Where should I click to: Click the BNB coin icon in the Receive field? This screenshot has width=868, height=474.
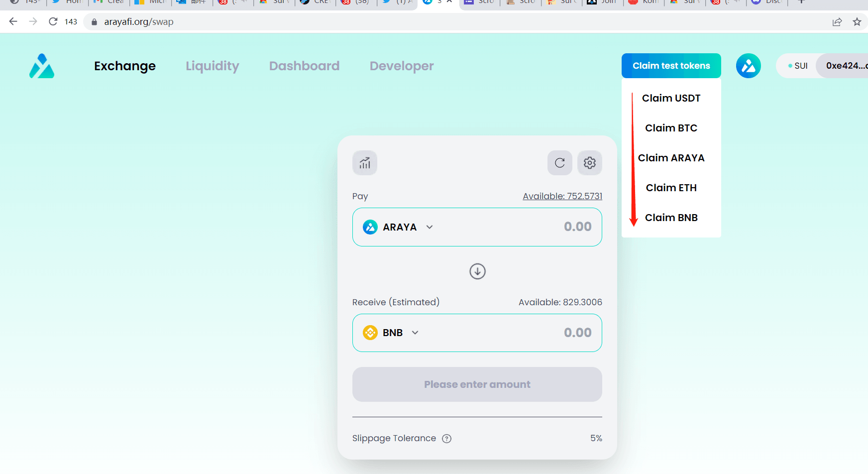click(370, 333)
